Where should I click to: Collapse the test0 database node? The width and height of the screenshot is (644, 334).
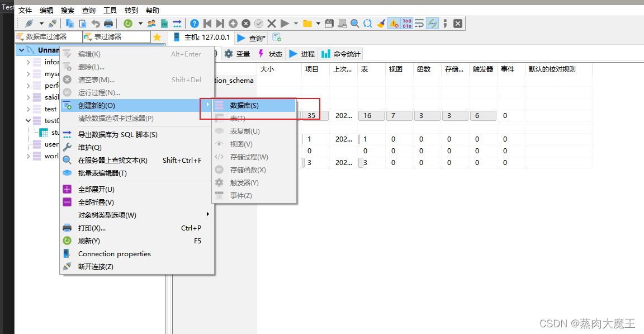click(x=28, y=121)
